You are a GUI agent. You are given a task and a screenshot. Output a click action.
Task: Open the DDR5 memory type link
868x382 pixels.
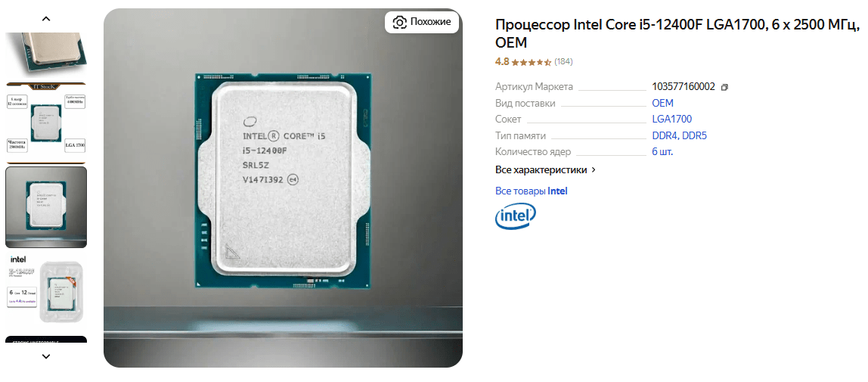click(x=695, y=135)
